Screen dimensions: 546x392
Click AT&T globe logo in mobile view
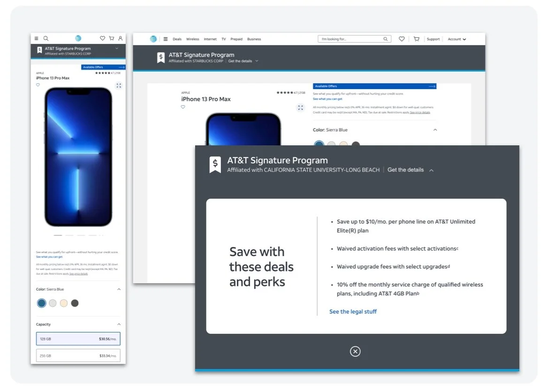pyautogui.click(x=78, y=38)
